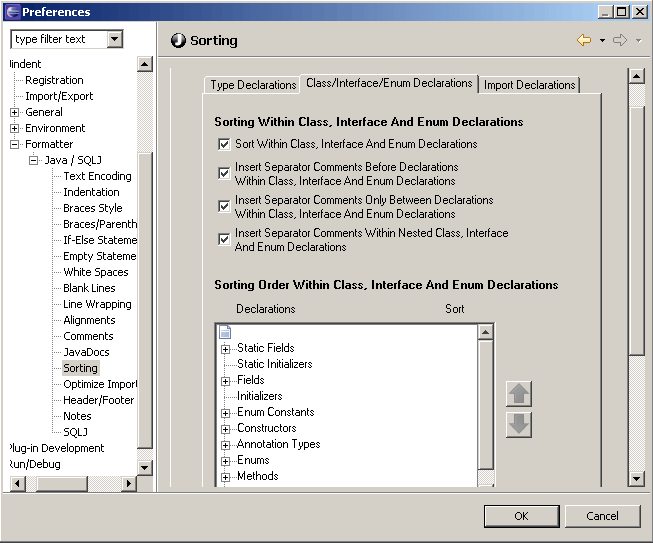Expand the Constructors tree node
Viewport: 653px width, 543px height.
coord(225,429)
